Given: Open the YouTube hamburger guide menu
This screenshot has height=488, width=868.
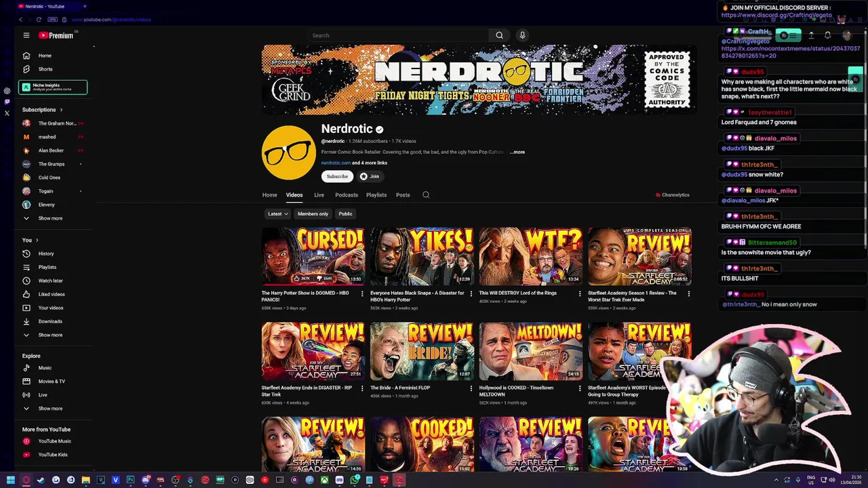Looking at the screenshot, I should pos(26,35).
